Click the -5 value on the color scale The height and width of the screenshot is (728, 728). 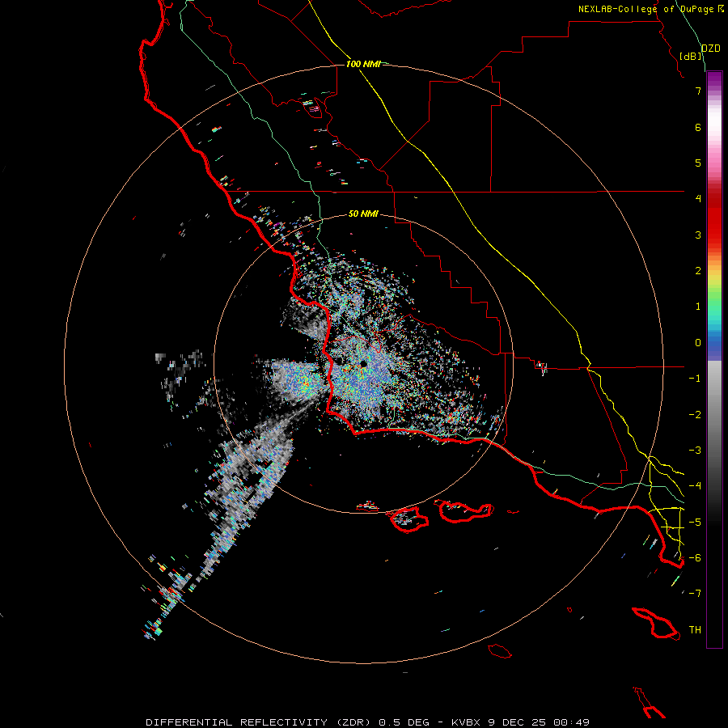[695, 523]
